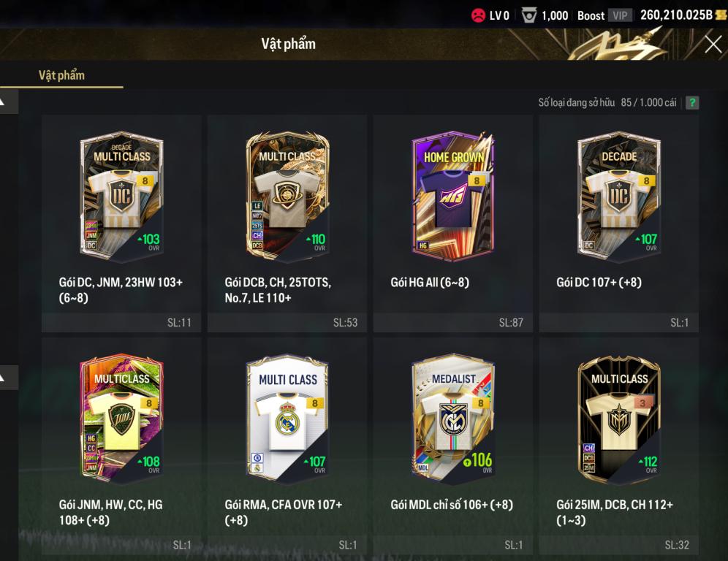Click the red sad face level icon
728x561 pixels.
pos(478,15)
